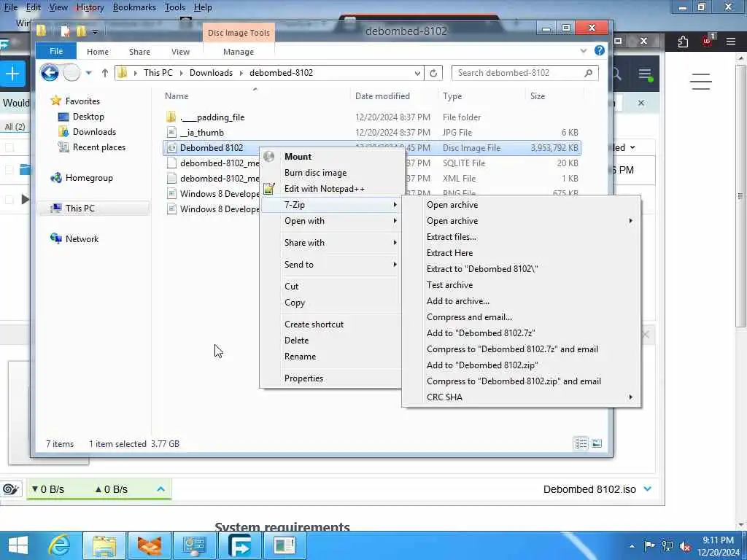The height and width of the screenshot is (560, 747).
Task: Open quick access toolbar customize dropdown
Action: click(x=96, y=32)
